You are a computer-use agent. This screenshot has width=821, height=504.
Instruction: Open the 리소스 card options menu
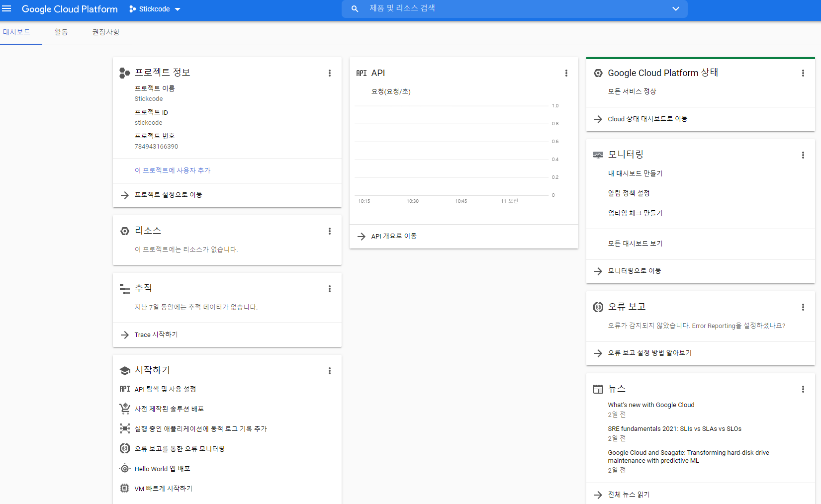(330, 231)
